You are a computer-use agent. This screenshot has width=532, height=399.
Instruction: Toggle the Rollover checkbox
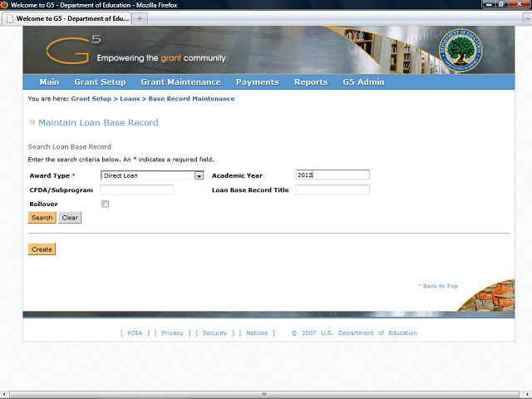pos(106,204)
